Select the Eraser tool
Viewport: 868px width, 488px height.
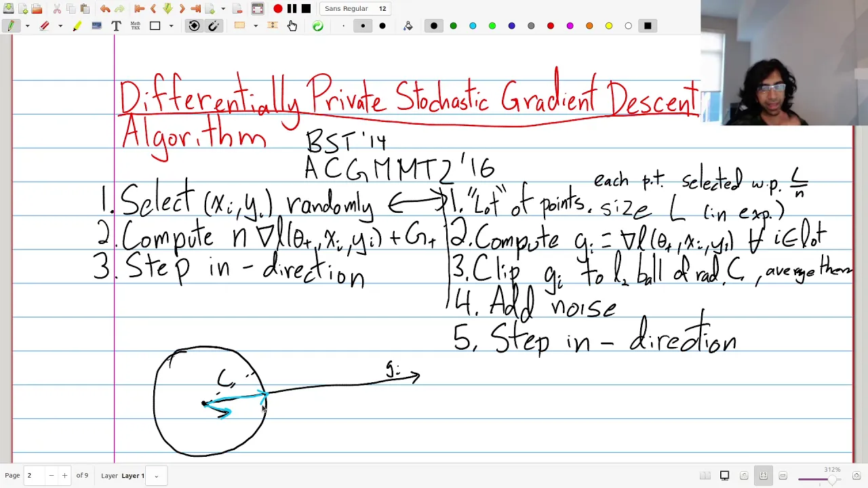click(45, 26)
